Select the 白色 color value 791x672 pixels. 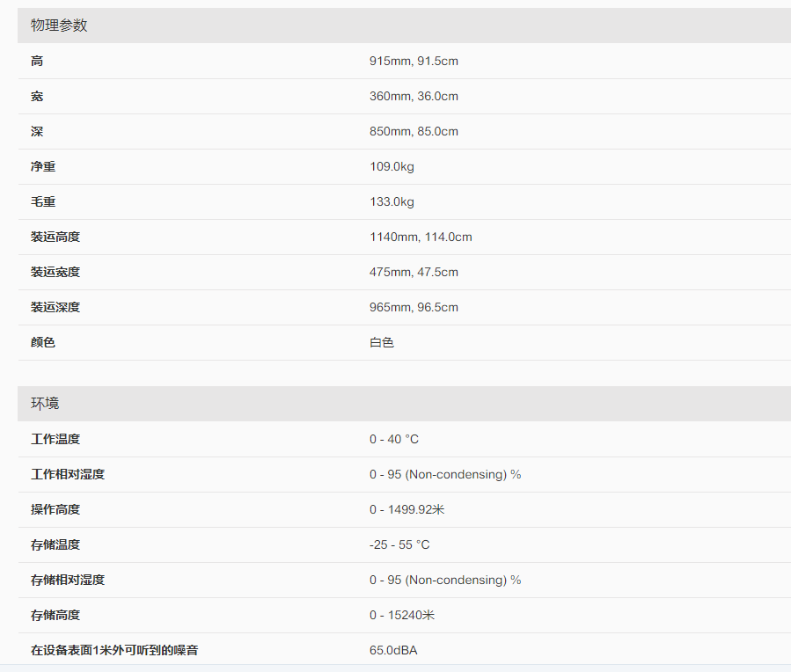pyautogui.click(x=382, y=343)
